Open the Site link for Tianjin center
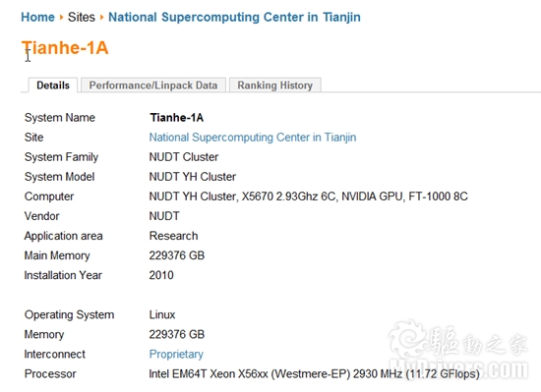This screenshot has width=541, height=392. (x=253, y=138)
